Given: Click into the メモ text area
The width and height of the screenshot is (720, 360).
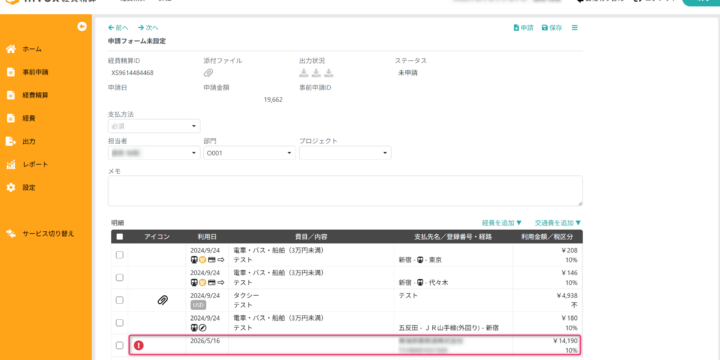Looking at the screenshot, I should (345, 191).
